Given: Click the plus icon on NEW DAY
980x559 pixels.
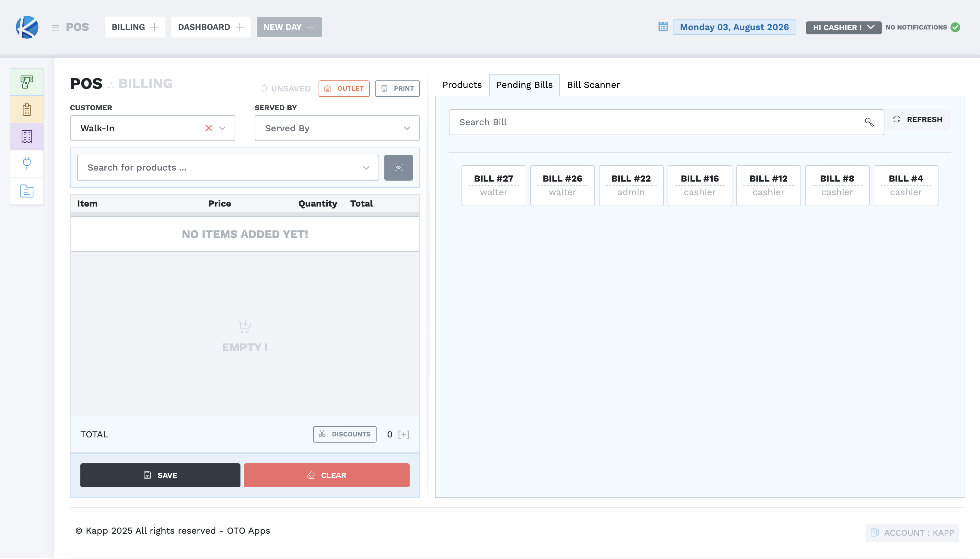Looking at the screenshot, I should click(x=311, y=27).
